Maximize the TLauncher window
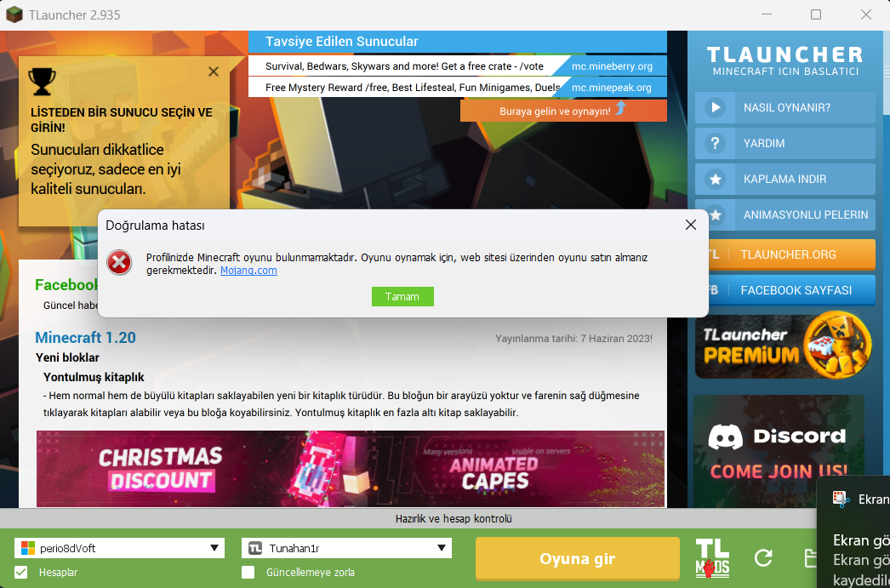890x588 pixels. [x=816, y=14]
